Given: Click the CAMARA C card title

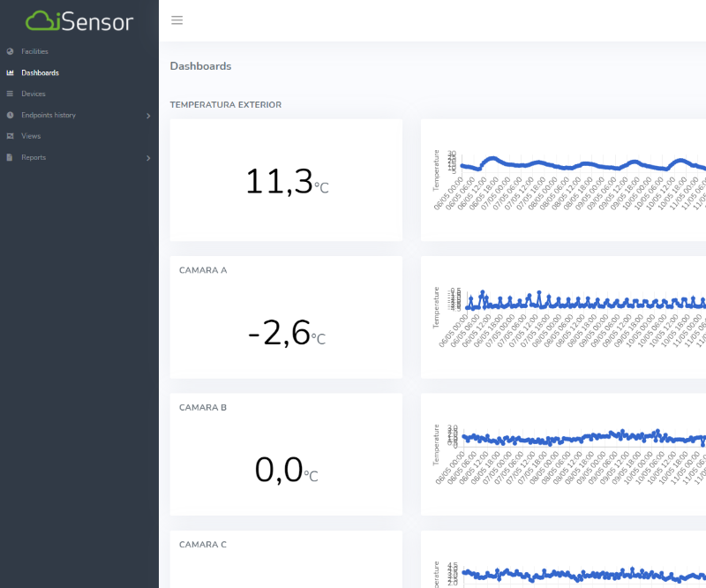Looking at the screenshot, I should 203,545.
